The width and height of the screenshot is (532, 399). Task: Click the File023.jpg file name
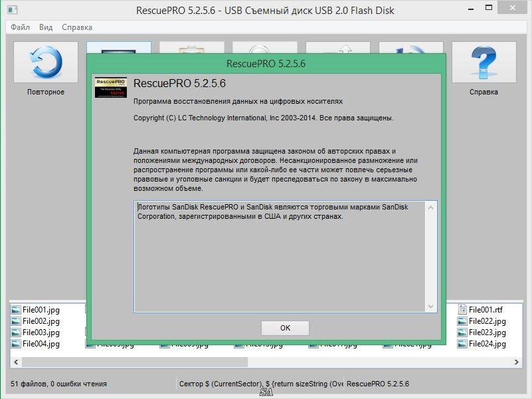488,332
